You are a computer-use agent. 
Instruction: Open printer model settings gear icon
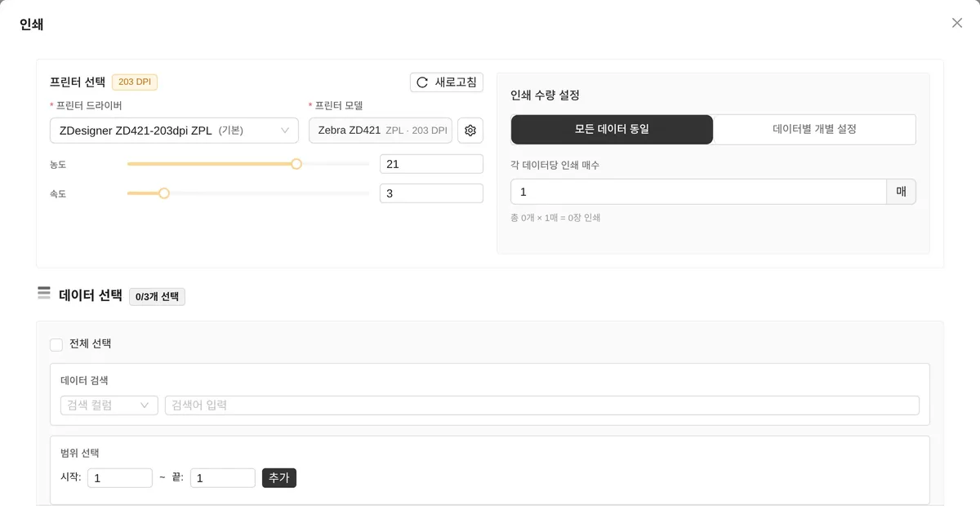pyautogui.click(x=470, y=131)
